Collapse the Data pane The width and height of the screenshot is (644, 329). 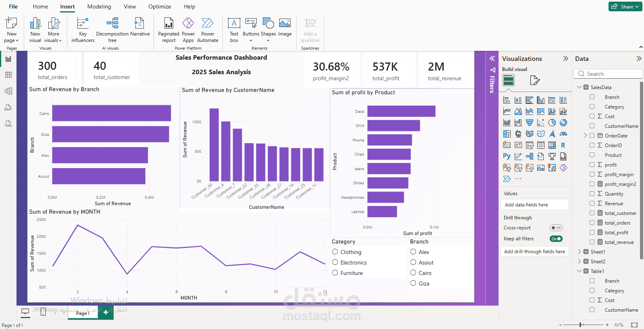point(639,58)
